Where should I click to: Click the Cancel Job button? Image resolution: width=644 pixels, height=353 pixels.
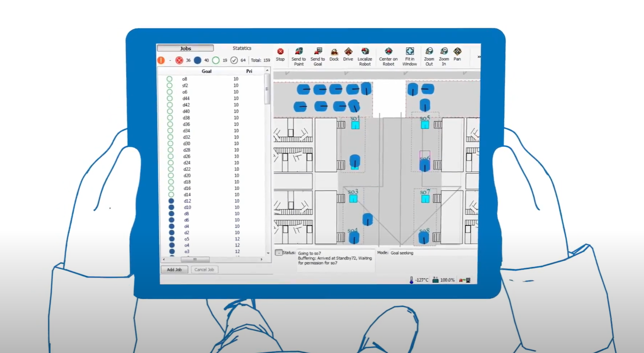point(204,269)
